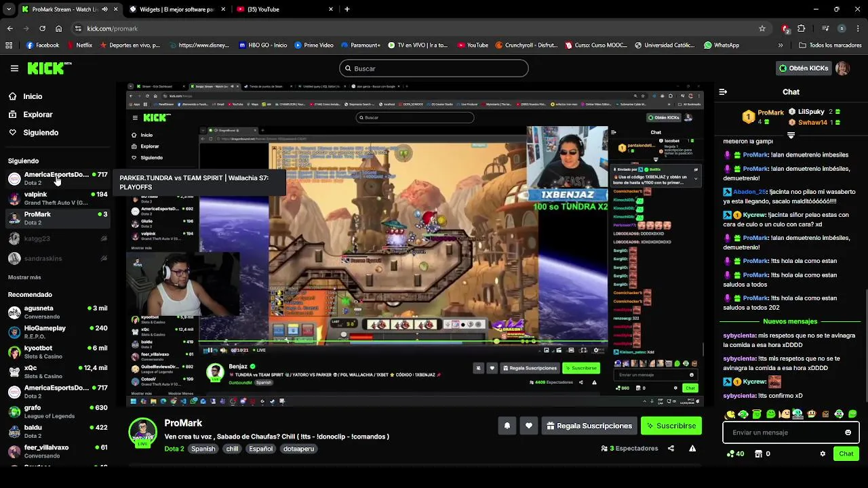
Task: Open offline channel katgg23
Action: pos(58,239)
